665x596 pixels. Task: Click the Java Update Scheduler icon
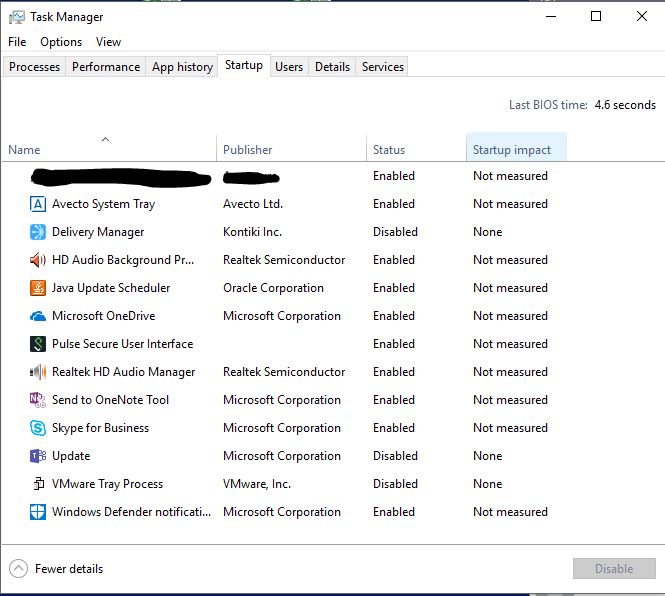[x=38, y=288]
